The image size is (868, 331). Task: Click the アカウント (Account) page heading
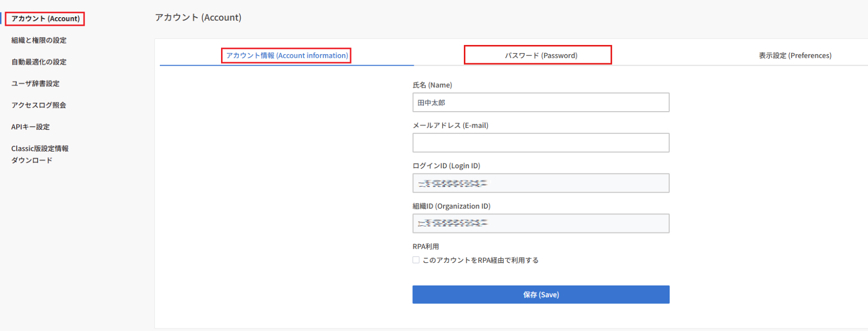198,18
